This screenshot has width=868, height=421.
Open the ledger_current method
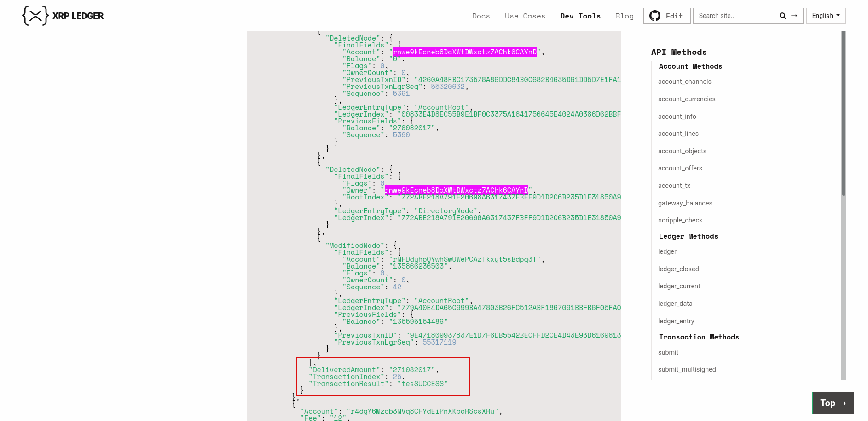pos(679,286)
